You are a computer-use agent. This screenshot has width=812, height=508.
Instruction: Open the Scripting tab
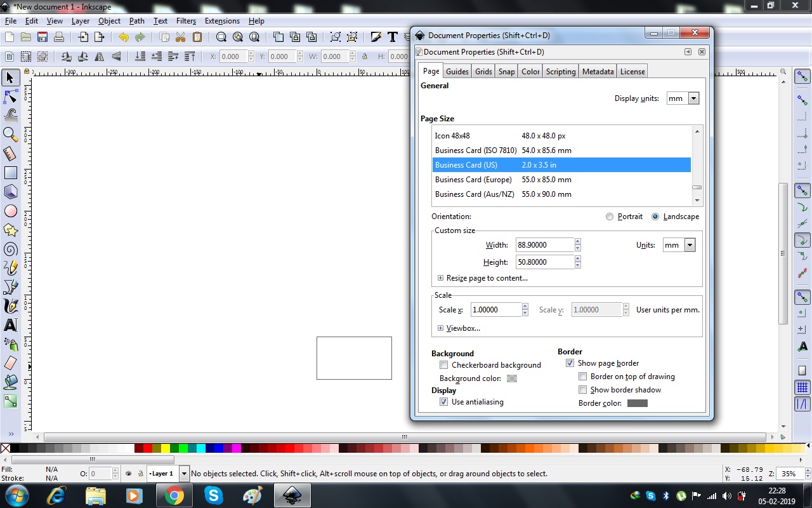[561, 72]
